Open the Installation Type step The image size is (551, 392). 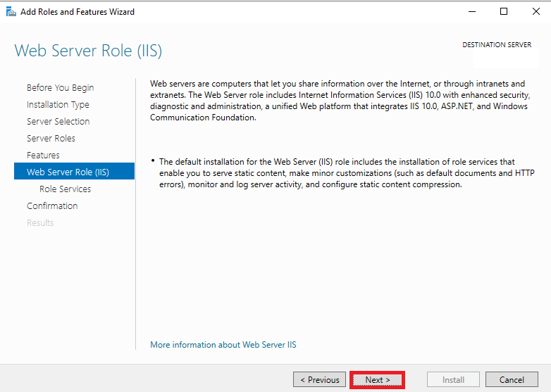(58, 105)
